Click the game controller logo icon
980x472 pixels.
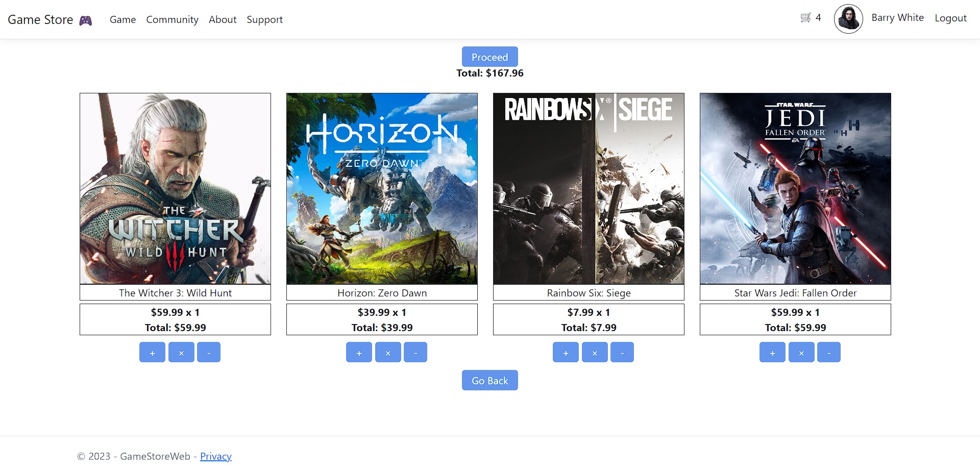point(86,20)
